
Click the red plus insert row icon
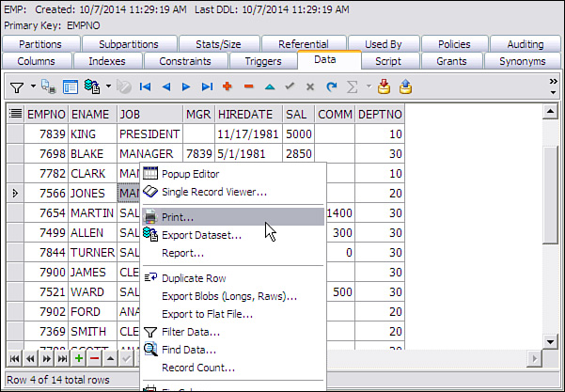(228, 86)
